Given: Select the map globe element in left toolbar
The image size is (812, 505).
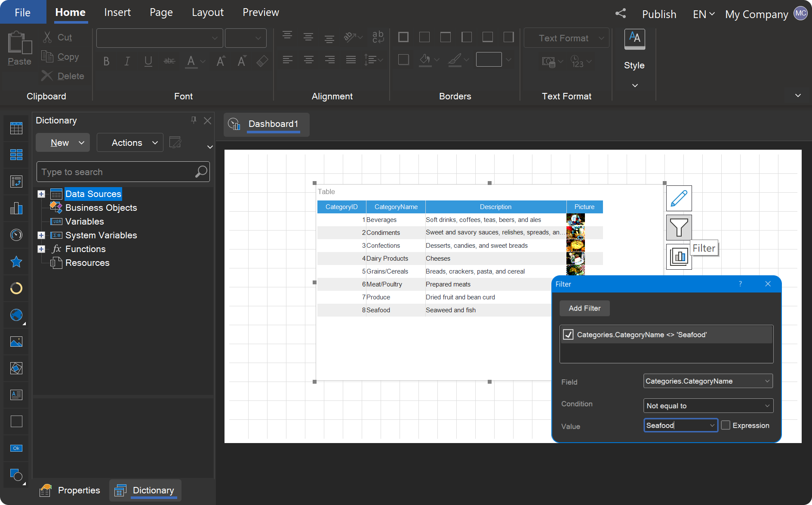Looking at the screenshot, I should pyautogui.click(x=16, y=315).
